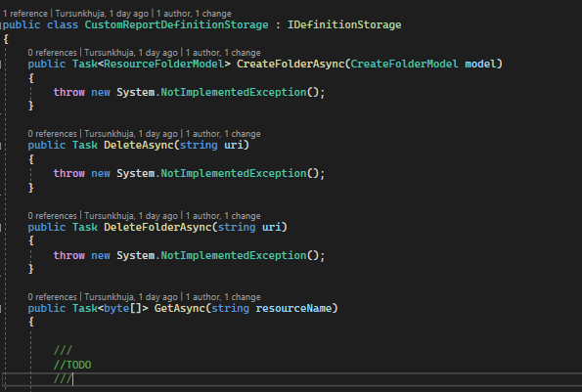Click '0 references' above the GetAsync method
The width and height of the screenshot is (582, 392).
tap(53, 297)
